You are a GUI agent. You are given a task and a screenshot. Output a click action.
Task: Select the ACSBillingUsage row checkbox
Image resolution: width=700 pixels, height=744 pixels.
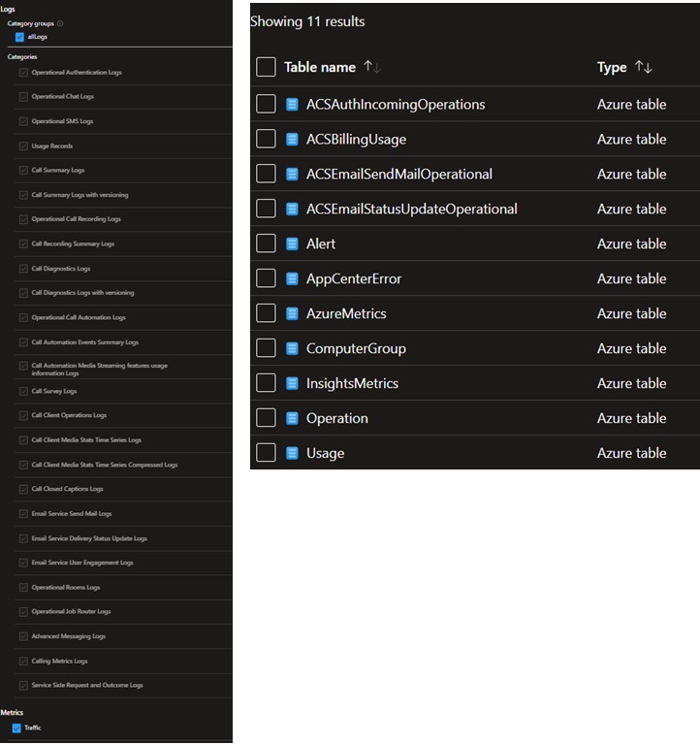(266, 139)
